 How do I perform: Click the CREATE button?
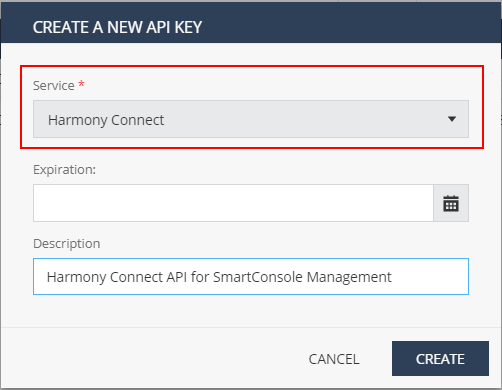pos(440,359)
